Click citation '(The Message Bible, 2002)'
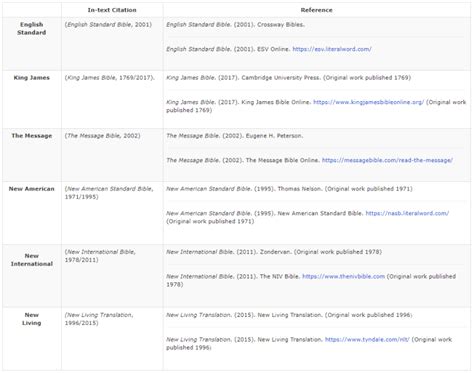This screenshot has height=373, width=474. (103, 136)
